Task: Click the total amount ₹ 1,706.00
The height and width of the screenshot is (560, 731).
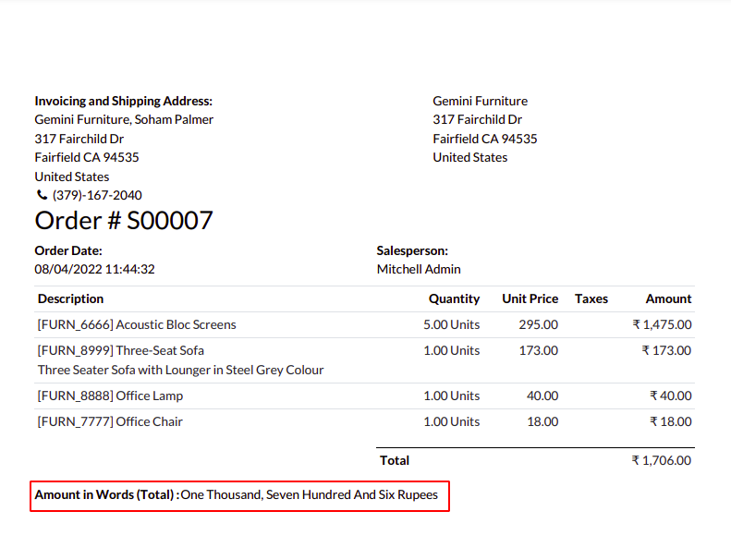Action: point(662,460)
